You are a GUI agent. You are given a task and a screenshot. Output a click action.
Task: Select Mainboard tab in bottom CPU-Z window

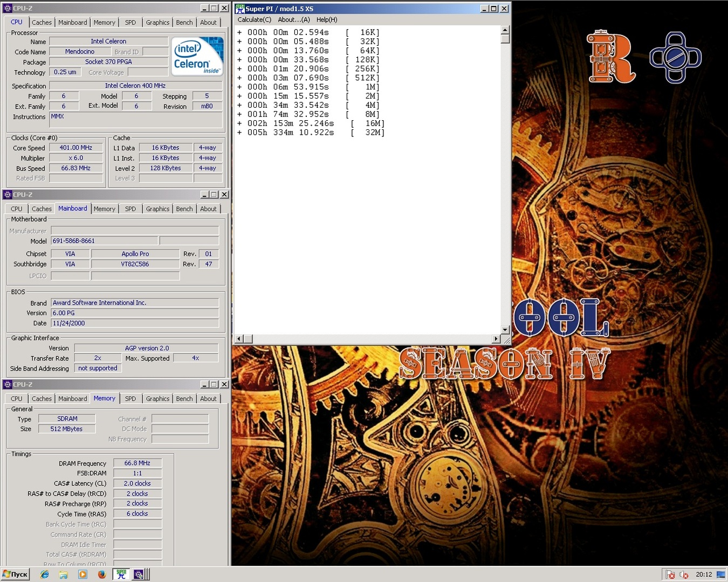(x=73, y=399)
